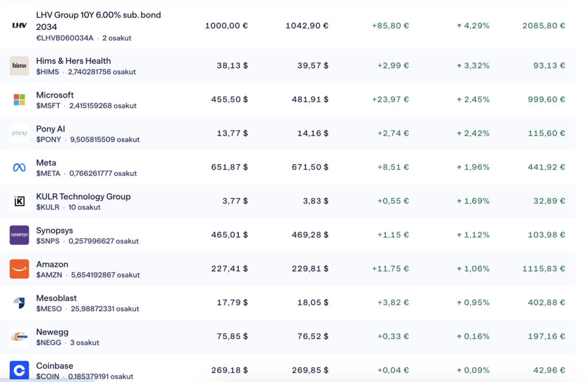
Task: Click the blue Coinbase logo icon
Action: pyautogui.click(x=20, y=370)
